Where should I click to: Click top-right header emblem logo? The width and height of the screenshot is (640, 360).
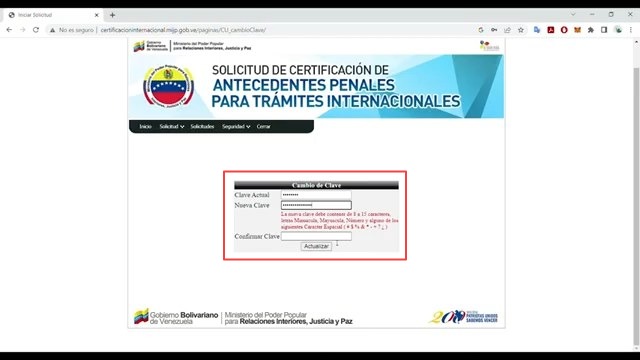(x=489, y=46)
